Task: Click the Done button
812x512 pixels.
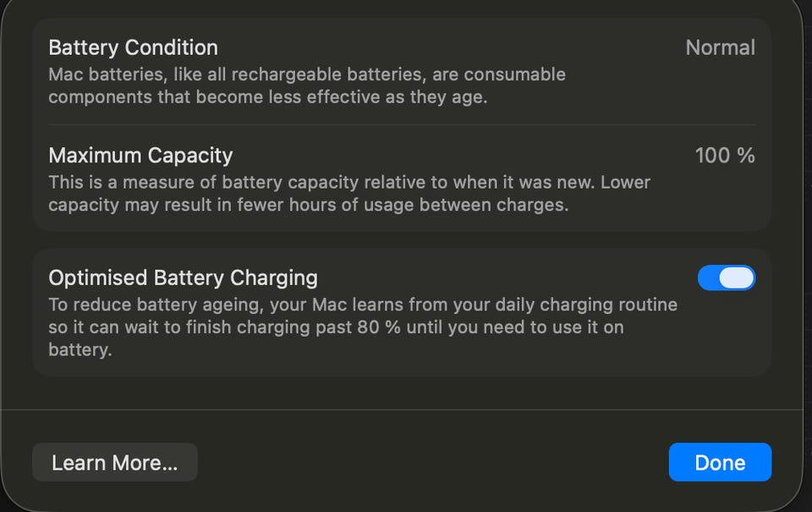Action: [720, 462]
